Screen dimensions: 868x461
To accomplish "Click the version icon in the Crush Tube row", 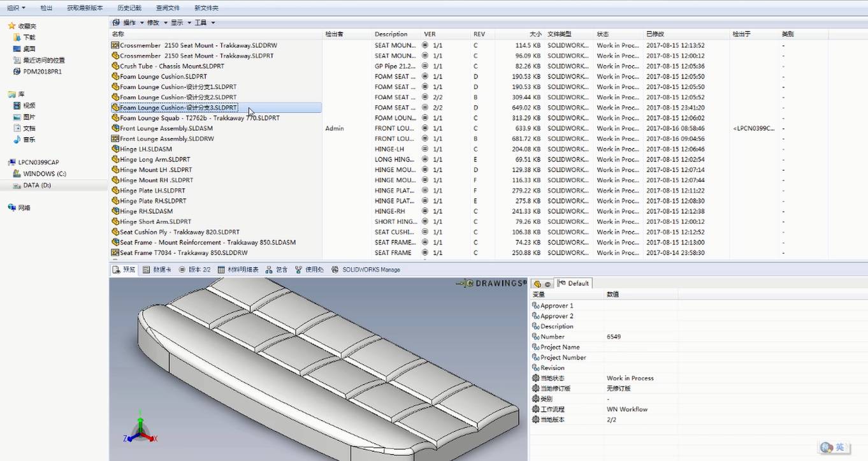I will coord(425,66).
